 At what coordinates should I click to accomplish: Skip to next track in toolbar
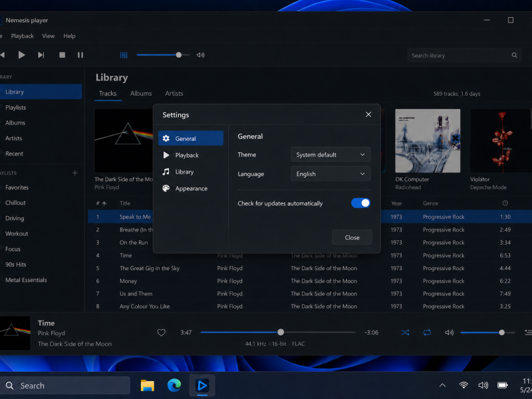[41, 55]
